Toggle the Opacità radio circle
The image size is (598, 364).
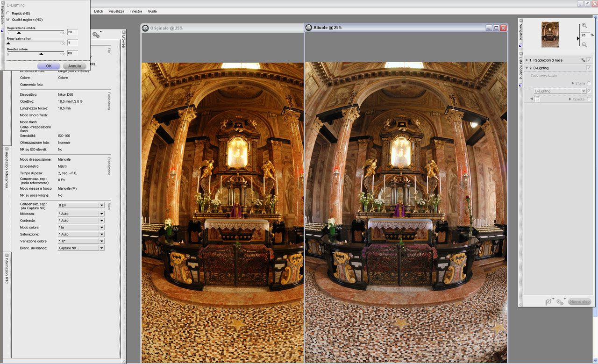point(589,99)
